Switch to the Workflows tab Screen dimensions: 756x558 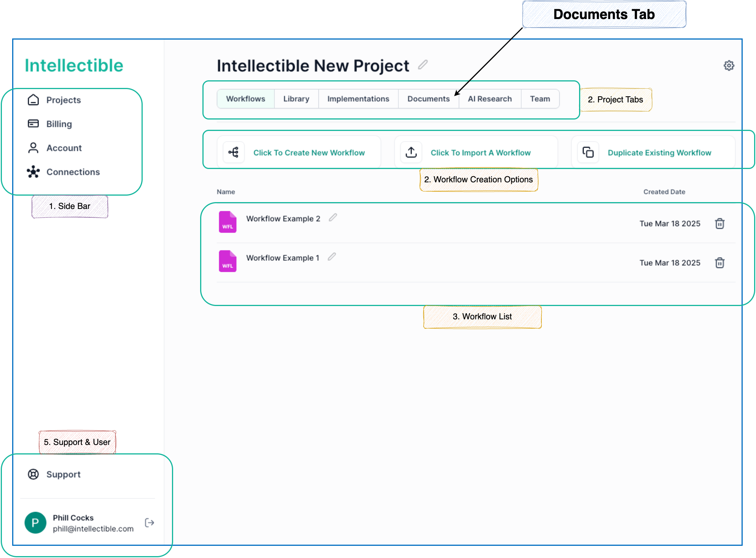246,99
